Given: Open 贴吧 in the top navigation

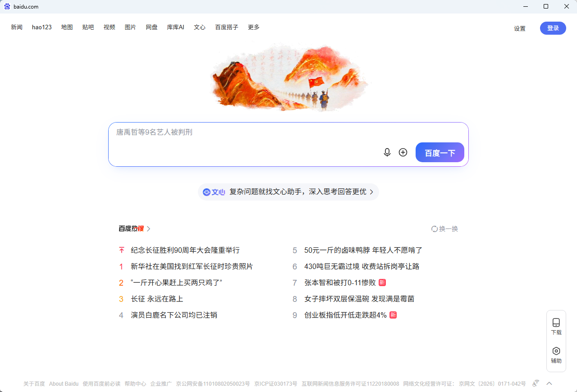Looking at the screenshot, I should pyautogui.click(x=88, y=27).
